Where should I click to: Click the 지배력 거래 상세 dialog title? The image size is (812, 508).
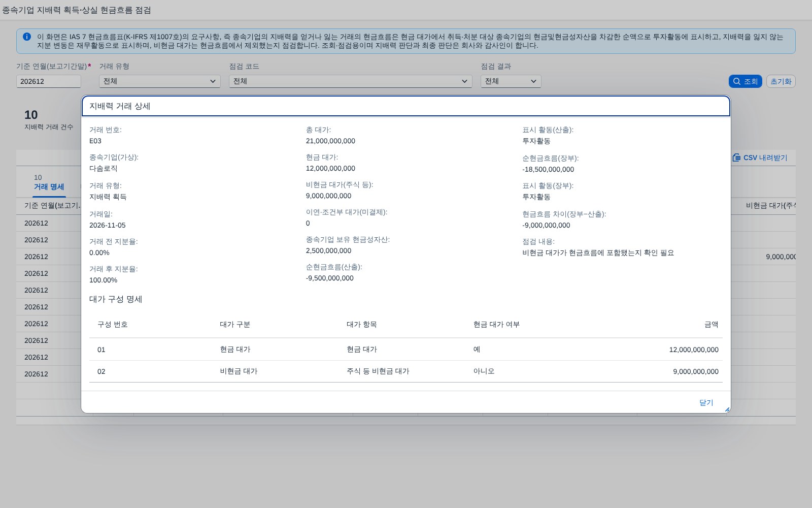(x=120, y=106)
